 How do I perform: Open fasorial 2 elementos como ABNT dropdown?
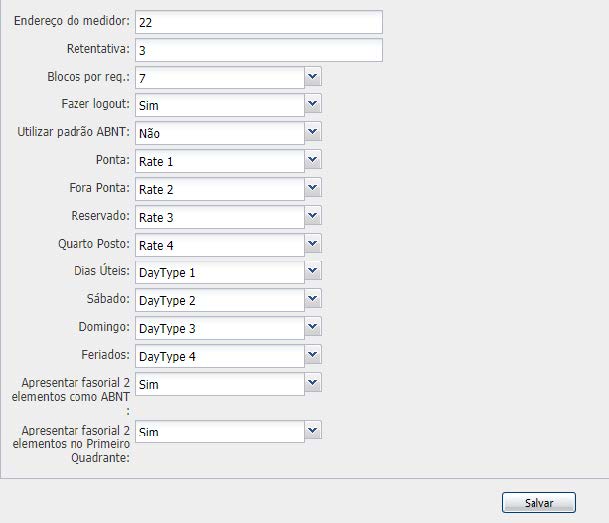click(x=313, y=383)
